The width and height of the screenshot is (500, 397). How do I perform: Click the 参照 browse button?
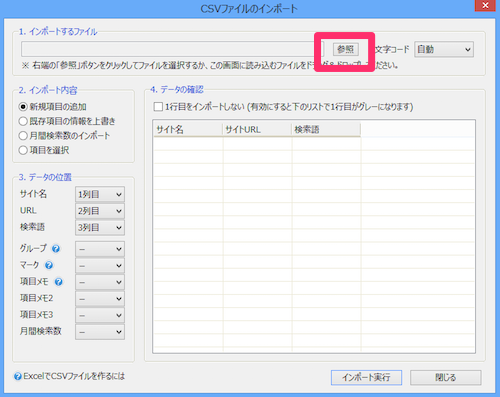click(x=346, y=49)
